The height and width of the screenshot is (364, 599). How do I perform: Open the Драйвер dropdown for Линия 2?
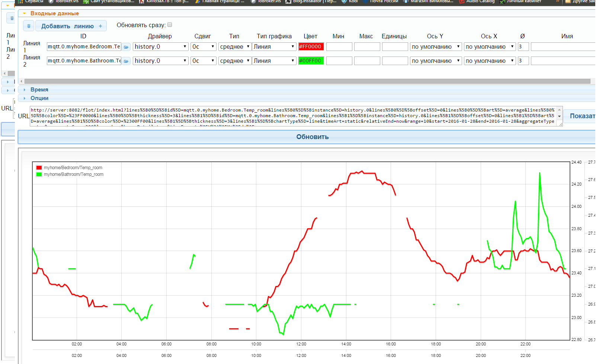tap(161, 61)
